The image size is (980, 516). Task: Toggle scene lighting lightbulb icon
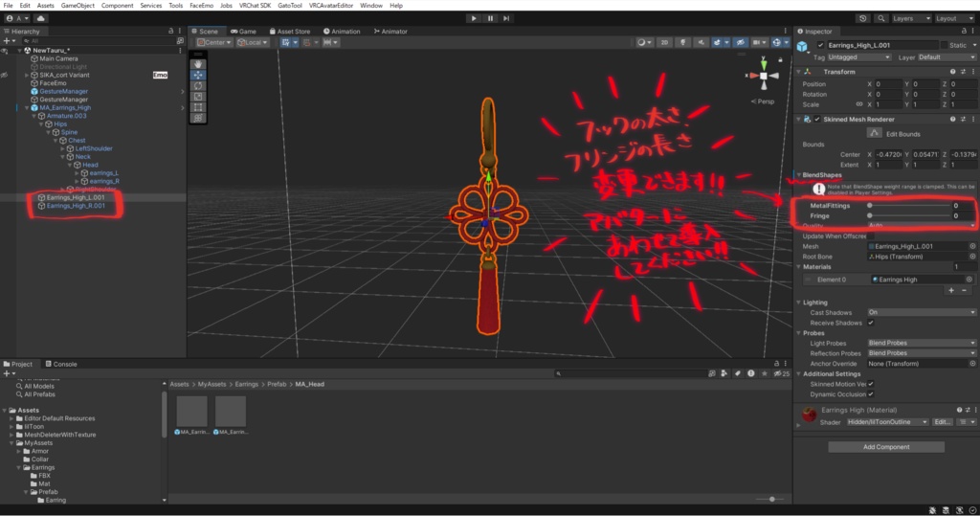point(682,42)
